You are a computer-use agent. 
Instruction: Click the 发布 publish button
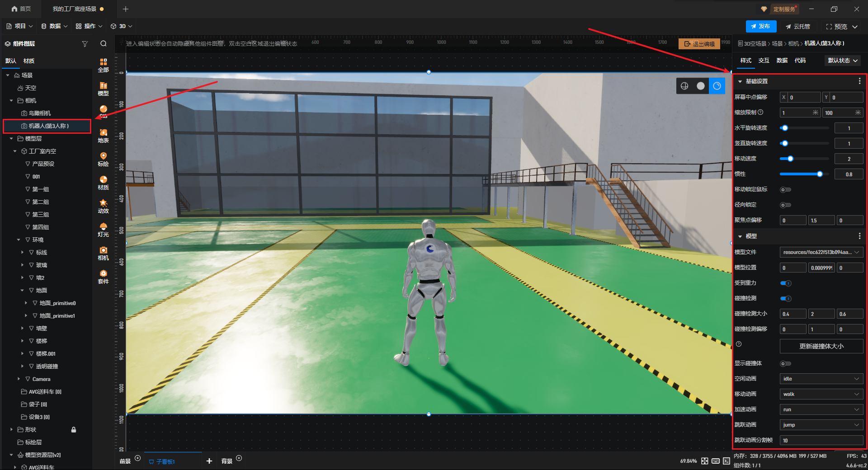761,26
